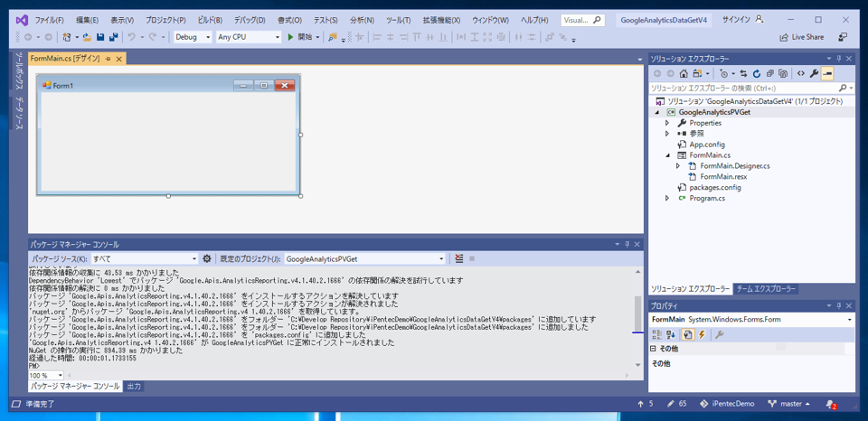Image resolution: width=868 pixels, height=421 pixels.
Task: Click the iPentecDemo repository in status bar
Action: 729,404
